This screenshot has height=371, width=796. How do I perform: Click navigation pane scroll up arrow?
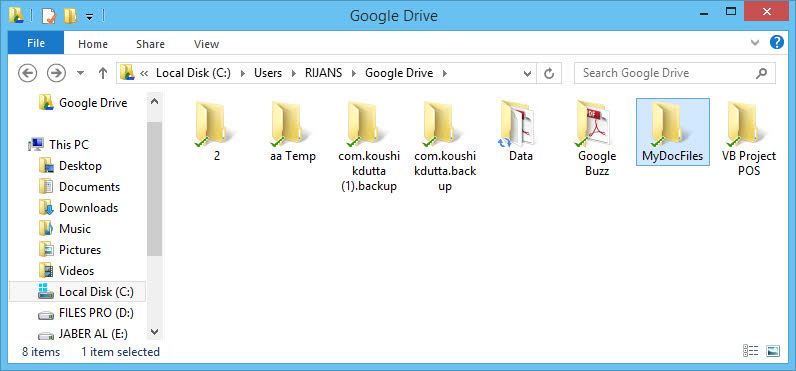(155, 102)
